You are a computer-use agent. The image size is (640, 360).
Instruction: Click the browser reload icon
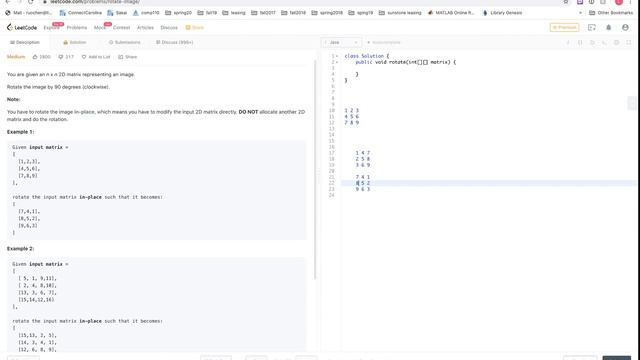pyautogui.click(x=31, y=2)
